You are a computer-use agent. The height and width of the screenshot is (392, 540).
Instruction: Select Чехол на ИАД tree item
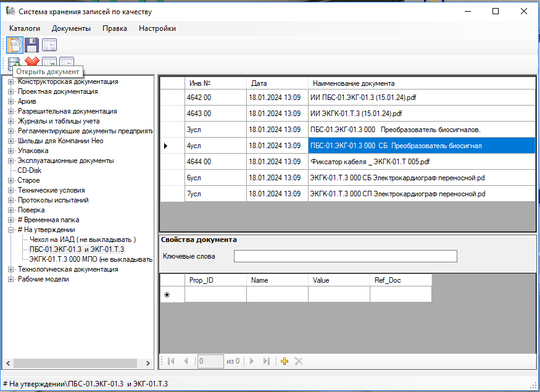click(83, 240)
